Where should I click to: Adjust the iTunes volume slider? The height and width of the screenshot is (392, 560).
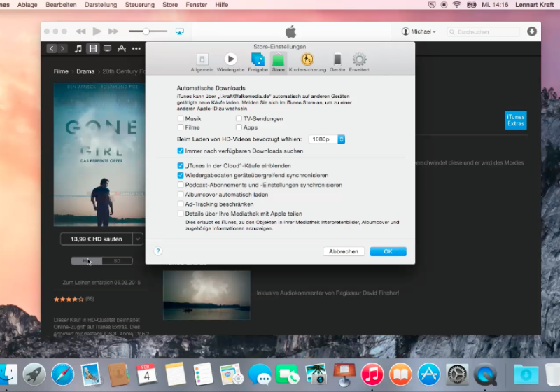[146, 31]
